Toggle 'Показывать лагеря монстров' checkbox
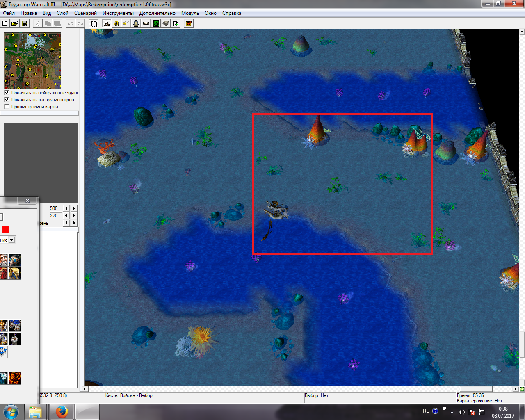The width and height of the screenshot is (525, 420). 7,100
